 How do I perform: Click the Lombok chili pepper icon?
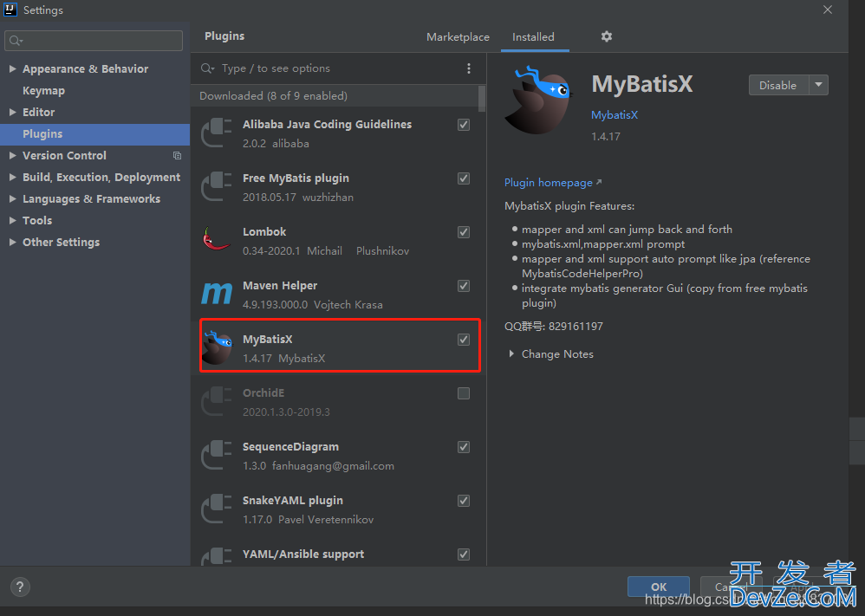(x=217, y=239)
